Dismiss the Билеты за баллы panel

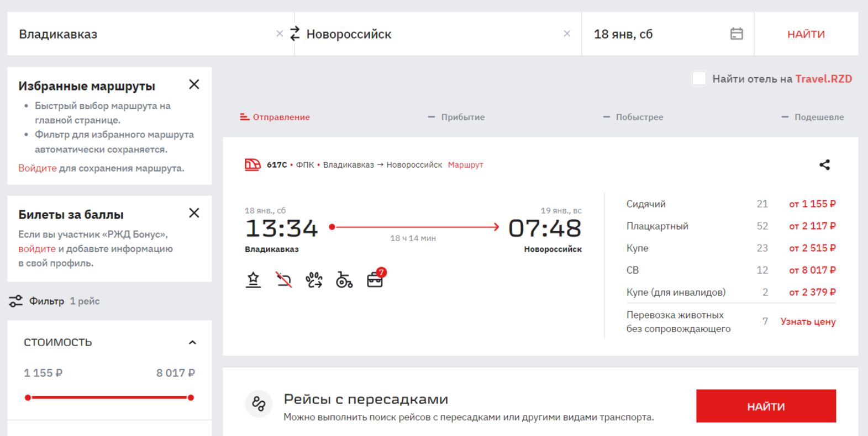point(194,213)
